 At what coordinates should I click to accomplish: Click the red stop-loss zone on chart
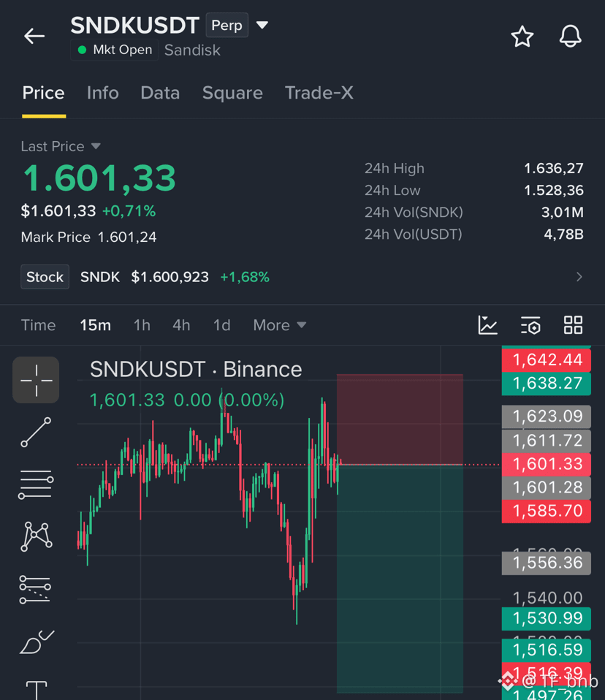pos(400,419)
